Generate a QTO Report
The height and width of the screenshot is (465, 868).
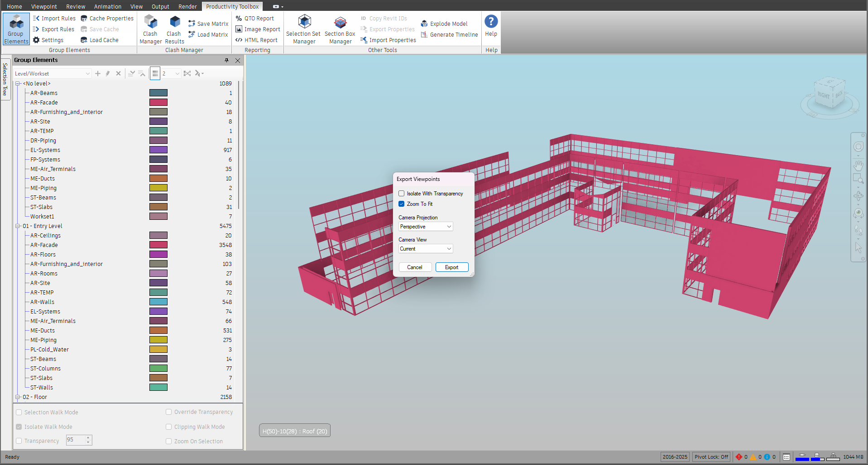pos(255,18)
